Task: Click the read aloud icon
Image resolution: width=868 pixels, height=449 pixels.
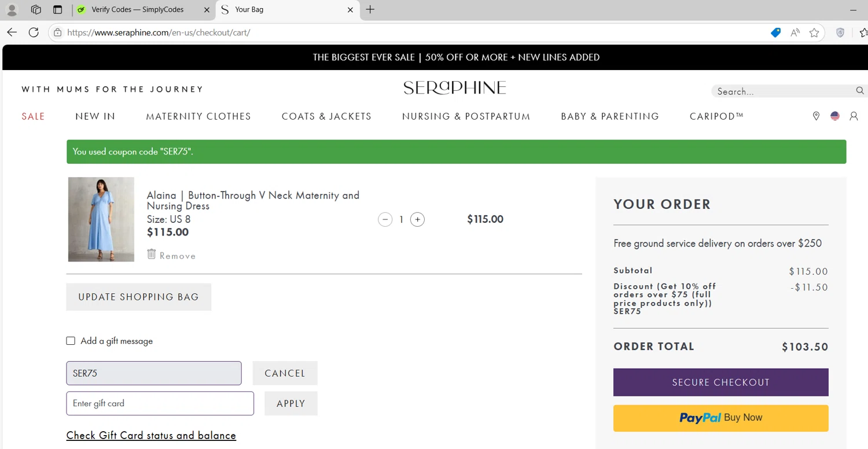Action: pos(795,33)
